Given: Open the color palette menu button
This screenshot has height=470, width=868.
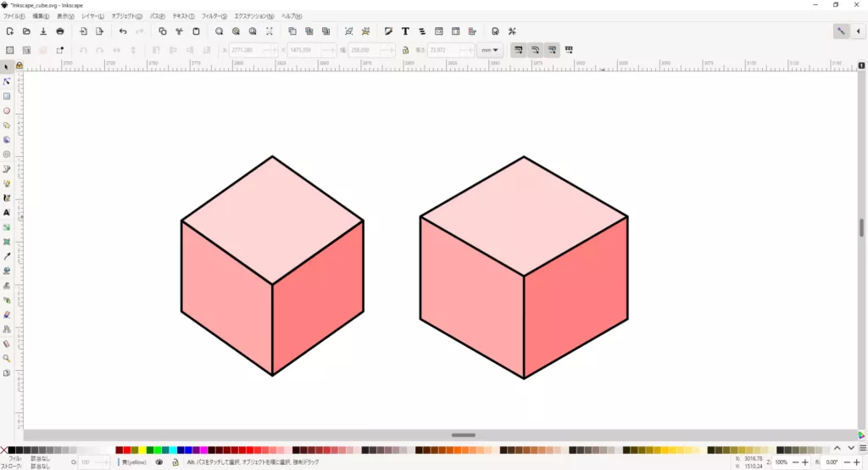Looking at the screenshot, I should (x=862, y=448).
